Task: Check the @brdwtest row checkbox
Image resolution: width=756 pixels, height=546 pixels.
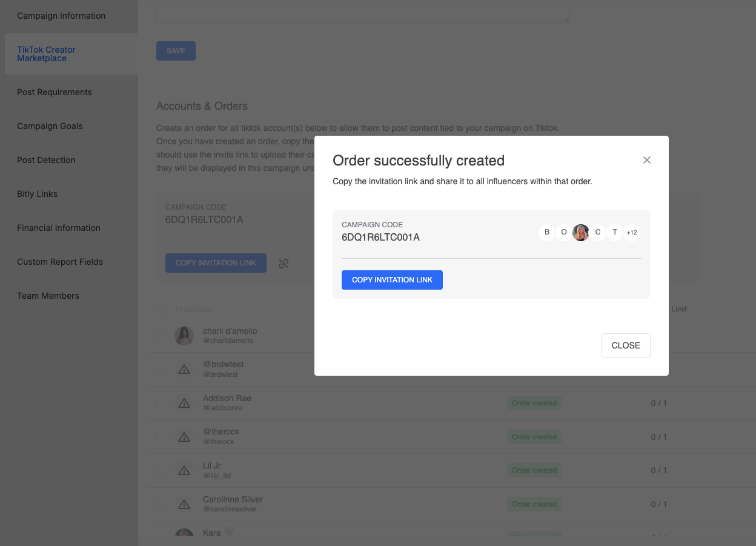Action: pyautogui.click(x=162, y=369)
